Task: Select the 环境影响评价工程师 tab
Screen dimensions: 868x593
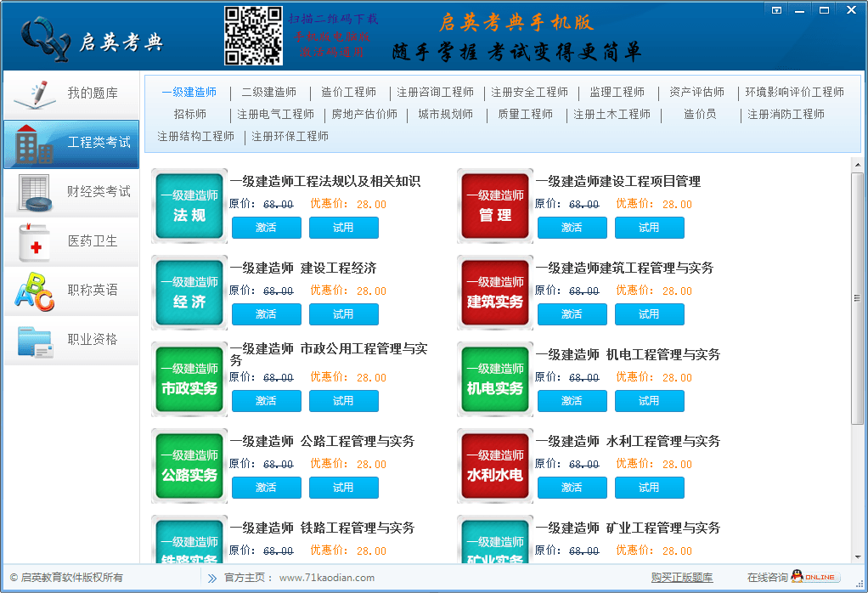Action: [x=794, y=92]
